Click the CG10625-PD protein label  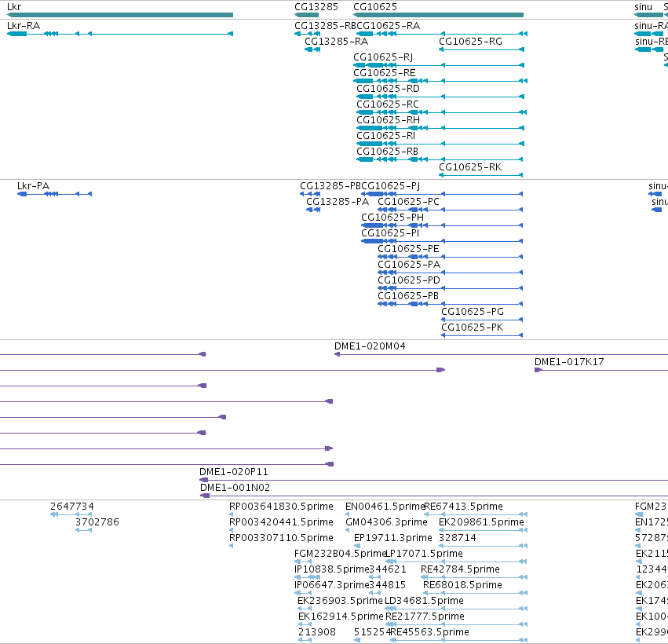[x=409, y=280]
